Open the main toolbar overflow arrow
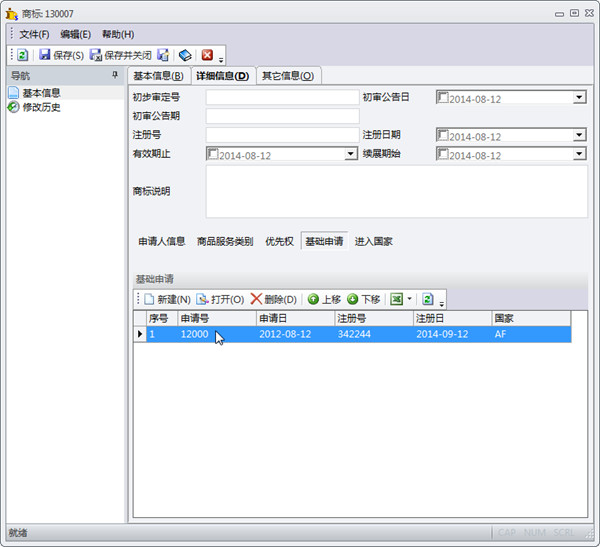600x547 pixels. [221, 59]
